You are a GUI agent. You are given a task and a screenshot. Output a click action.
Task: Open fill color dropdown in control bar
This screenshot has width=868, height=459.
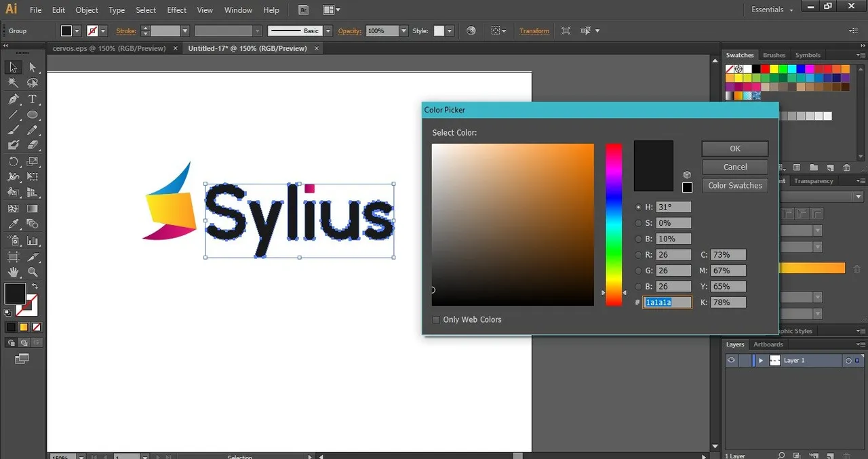77,31
